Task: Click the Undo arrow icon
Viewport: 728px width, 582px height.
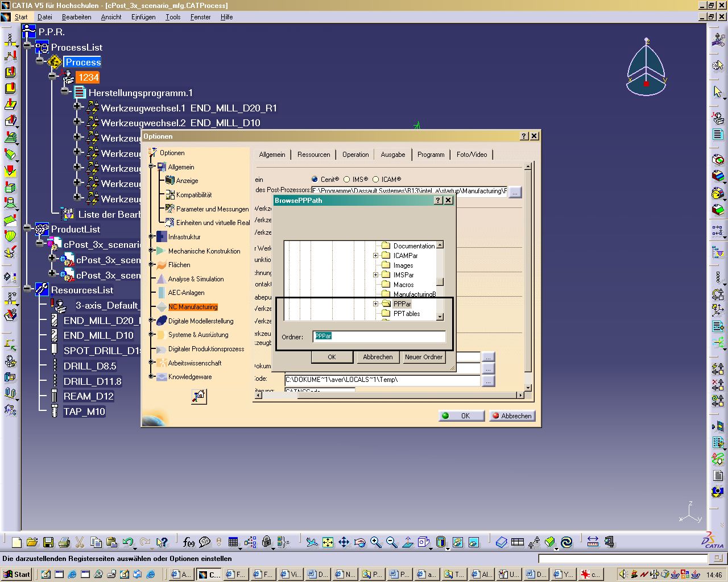Action: point(128,542)
